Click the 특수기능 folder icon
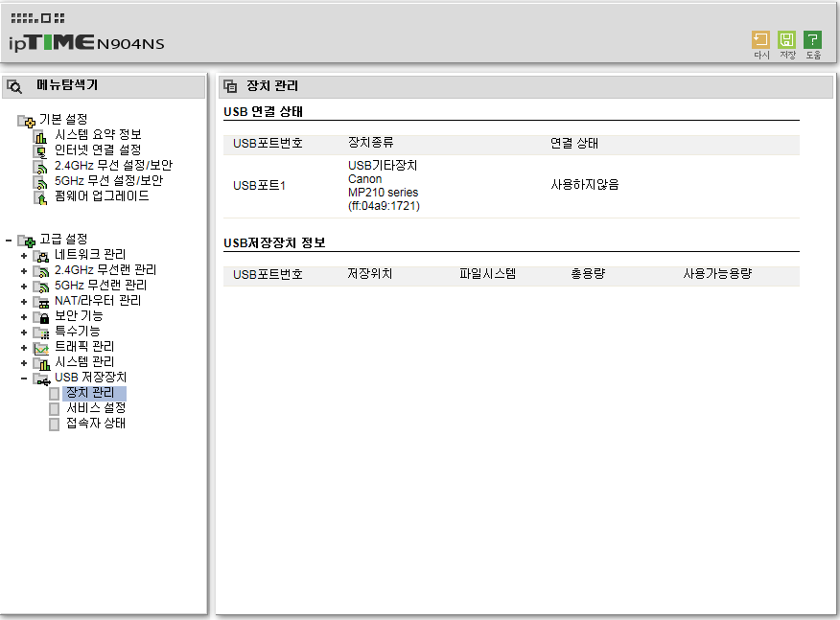 (x=41, y=333)
